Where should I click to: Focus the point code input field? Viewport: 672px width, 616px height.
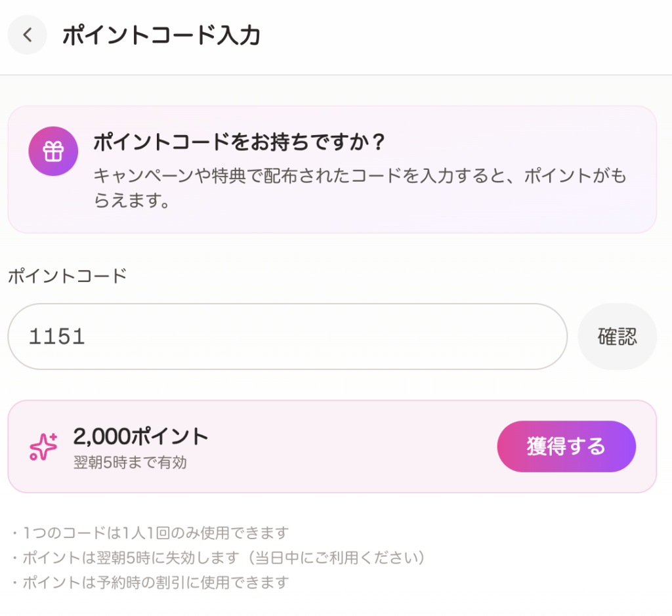315,337
